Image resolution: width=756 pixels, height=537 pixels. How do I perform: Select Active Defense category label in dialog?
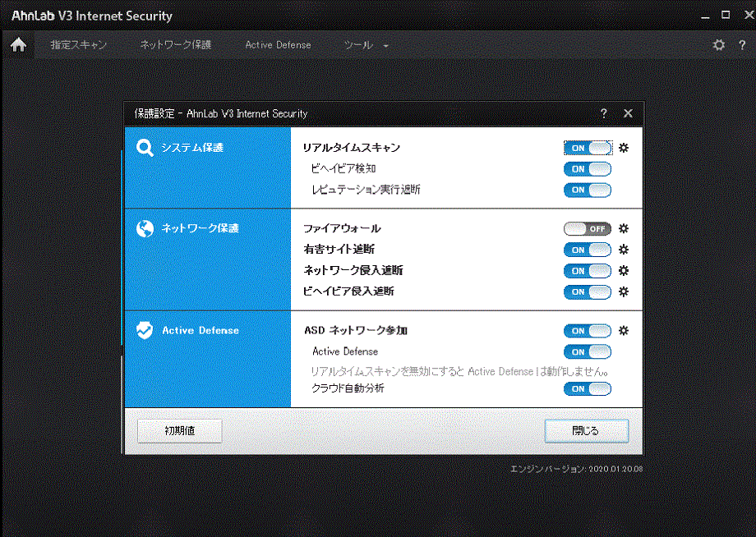pyautogui.click(x=201, y=330)
